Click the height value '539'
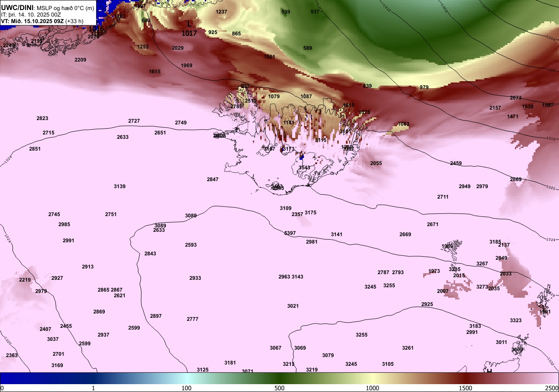This screenshot has width=559, height=392. click(x=286, y=12)
